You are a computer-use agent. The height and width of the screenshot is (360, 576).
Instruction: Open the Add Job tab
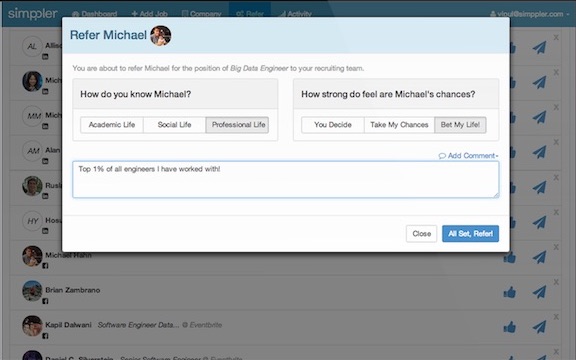[x=150, y=14]
